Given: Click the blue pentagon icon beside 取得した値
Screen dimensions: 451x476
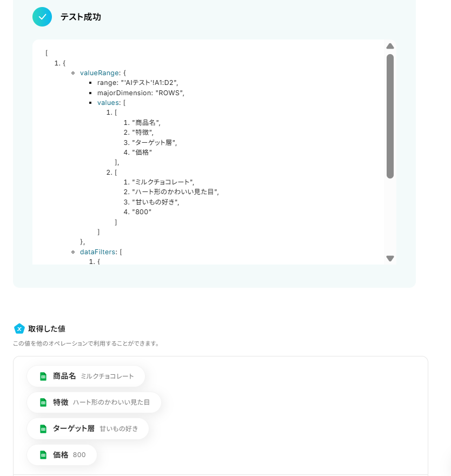Looking at the screenshot, I should click(19, 328).
